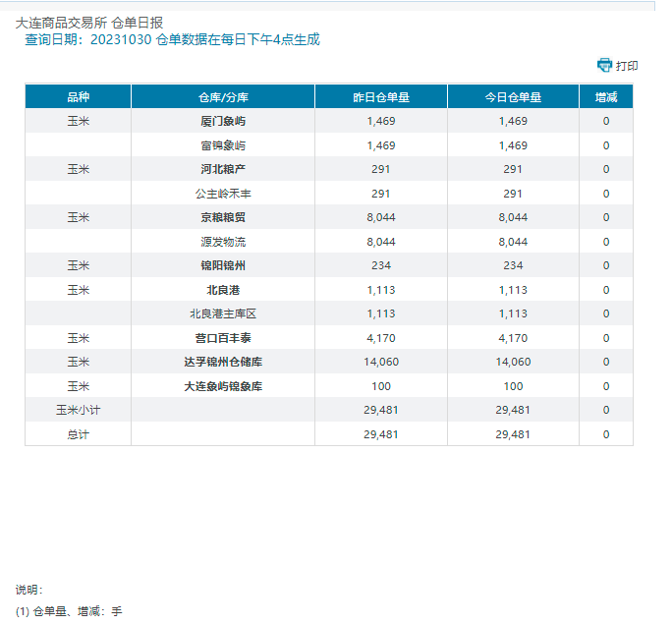Select the 营口百丰泰 warehouse row
Viewport: 672px width, 625px height.
tap(223, 337)
